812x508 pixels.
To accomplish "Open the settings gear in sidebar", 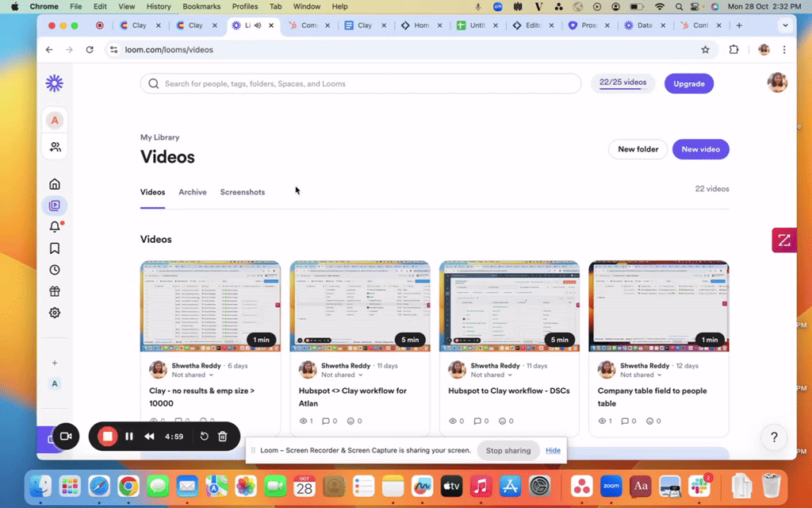I will tap(55, 313).
